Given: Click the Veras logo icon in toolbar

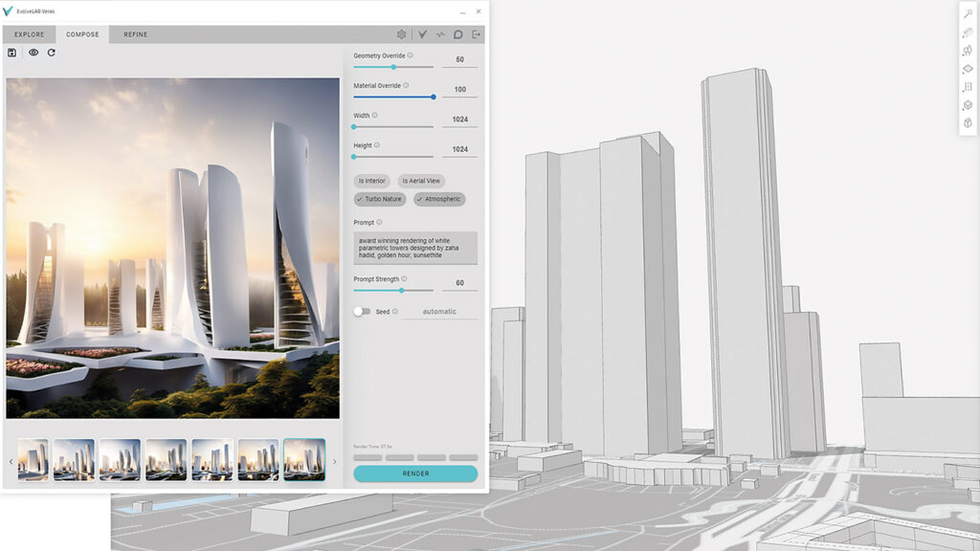Looking at the screenshot, I should pos(422,34).
